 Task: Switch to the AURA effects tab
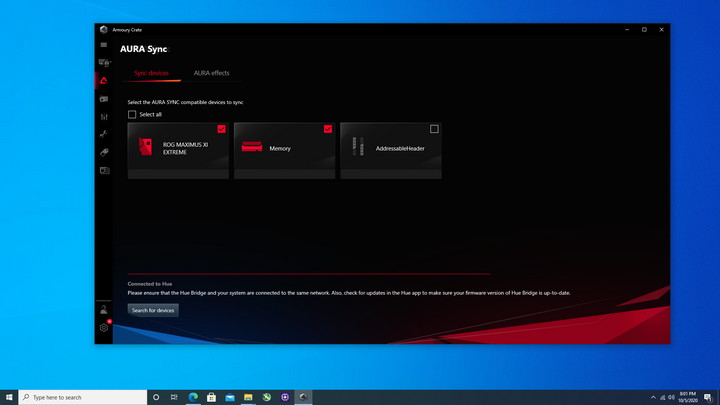211,73
